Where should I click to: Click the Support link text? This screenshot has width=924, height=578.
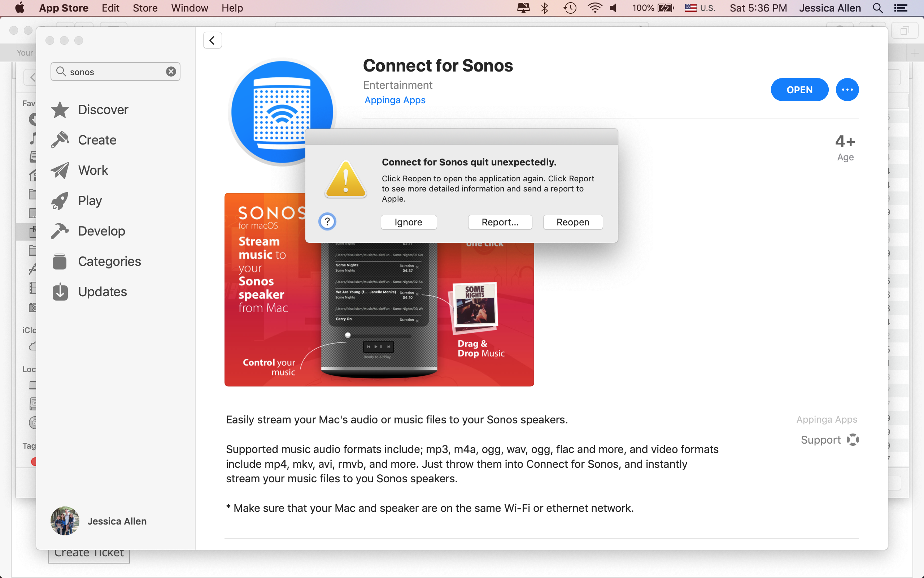click(x=820, y=440)
